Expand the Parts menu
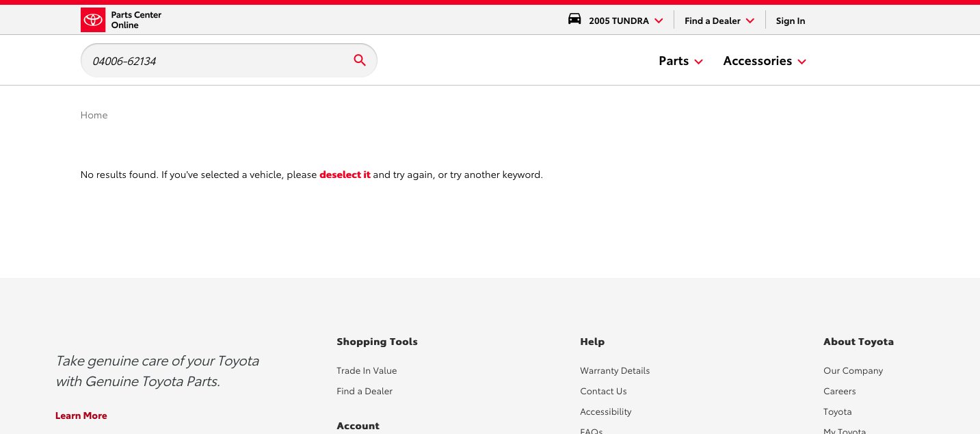Screen dimensions: 980x434 680,61
